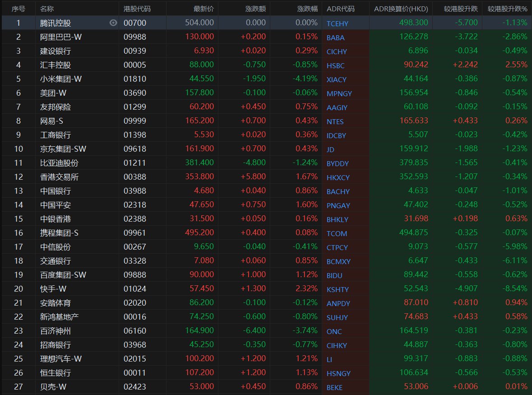Sort by 最新价 column header
Image resolution: width=532 pixels, height=395 pixels.
[204, 9]
